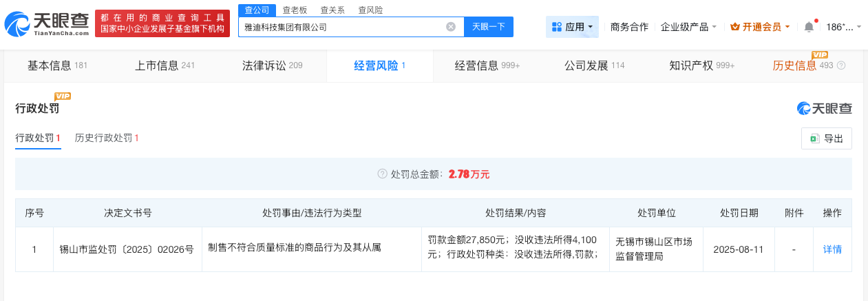This screenshot has width=868, height=301.
Task: Switch to the 基本信息 tab
Action: [57, 66]
